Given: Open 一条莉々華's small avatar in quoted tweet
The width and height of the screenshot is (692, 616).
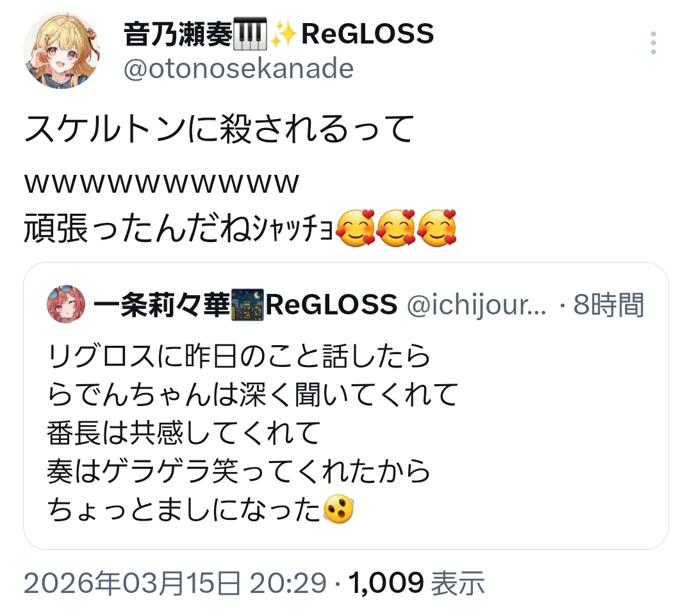Looking at the screenshot, I should 66,304.
